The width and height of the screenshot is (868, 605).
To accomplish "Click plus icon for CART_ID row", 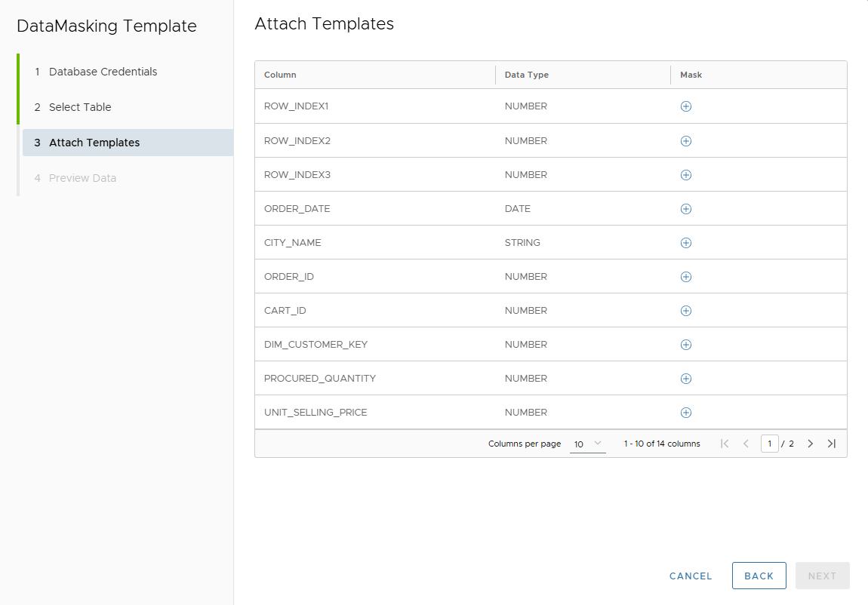I will click(x=685, y=311).
